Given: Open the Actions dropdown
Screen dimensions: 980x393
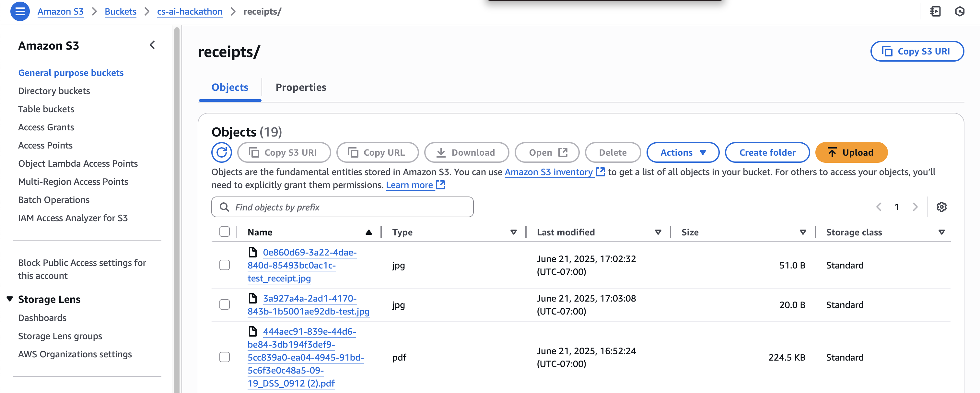Looking at the screenshot, I should (x=682, y=152).
